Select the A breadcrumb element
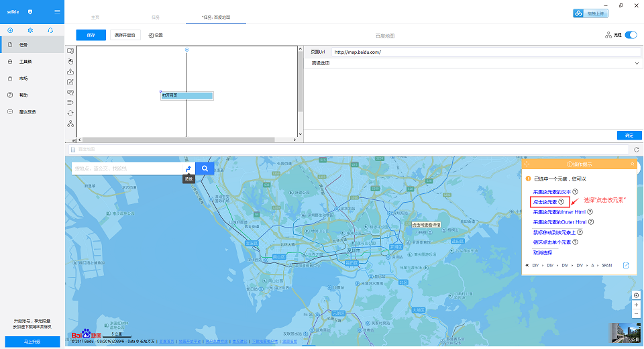Image resolution: width=644 pixels, height=349 pixels. [x=592, y=266]
